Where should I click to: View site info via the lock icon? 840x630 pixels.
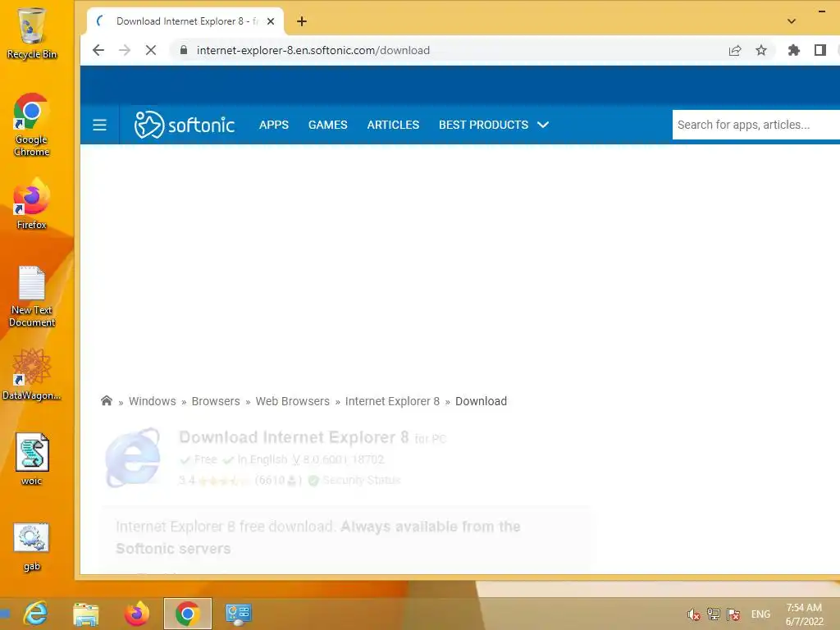coord(184,50)
